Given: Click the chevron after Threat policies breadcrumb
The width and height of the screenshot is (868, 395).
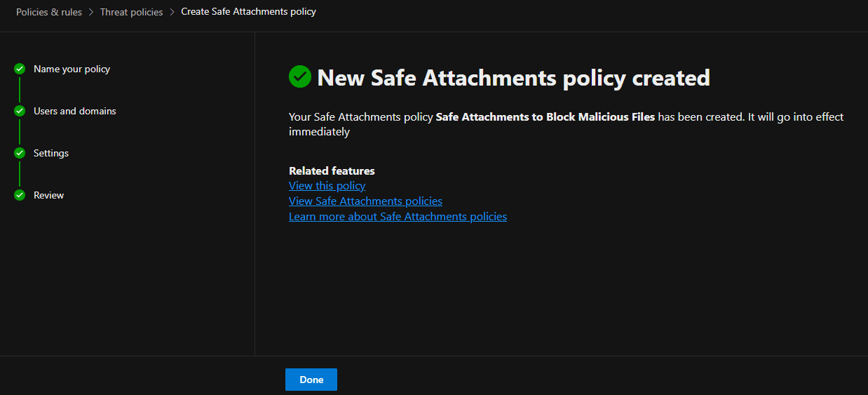Looking at the screenshot, I should click(x=172, y=12).
